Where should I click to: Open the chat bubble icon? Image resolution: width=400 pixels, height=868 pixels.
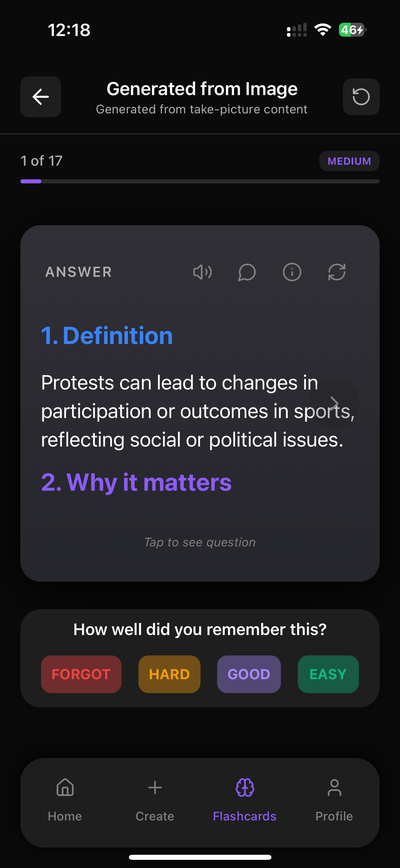(247, 272)
